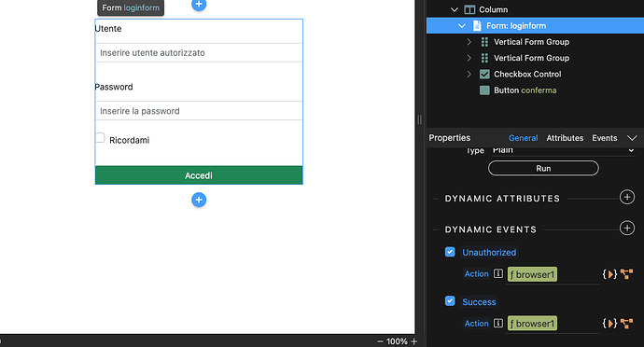The image size is (644, 347).
Task: Click the Checkbox Control tree icon
Action: 484,75
